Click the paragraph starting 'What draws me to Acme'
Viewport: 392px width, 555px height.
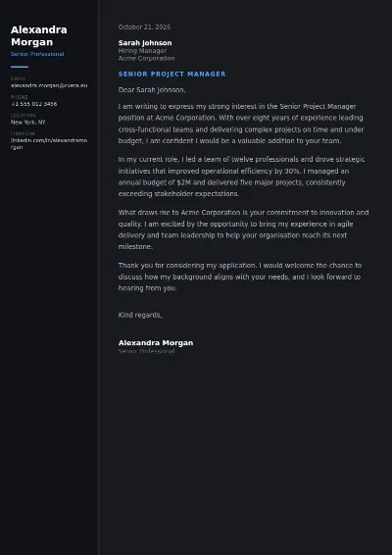pos(243,229)
